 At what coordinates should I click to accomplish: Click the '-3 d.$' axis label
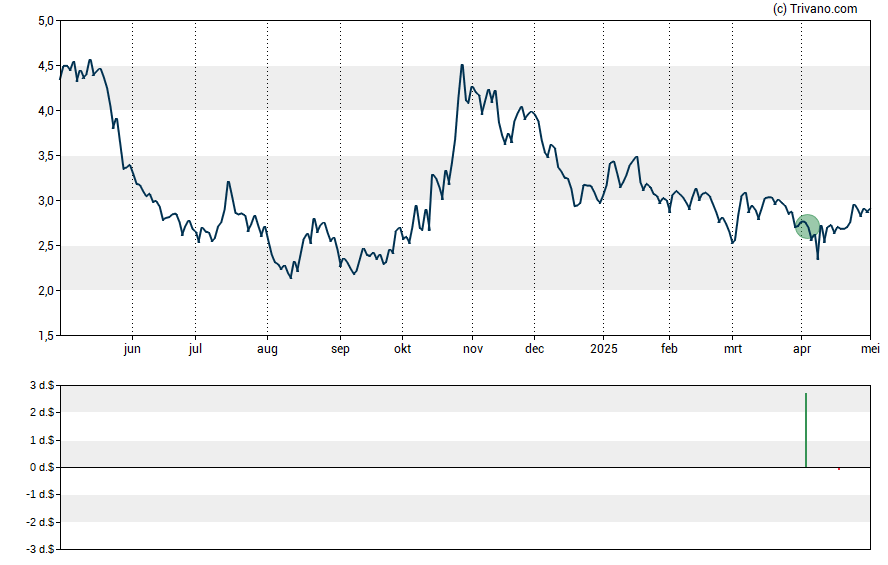[x=40, y=549]
